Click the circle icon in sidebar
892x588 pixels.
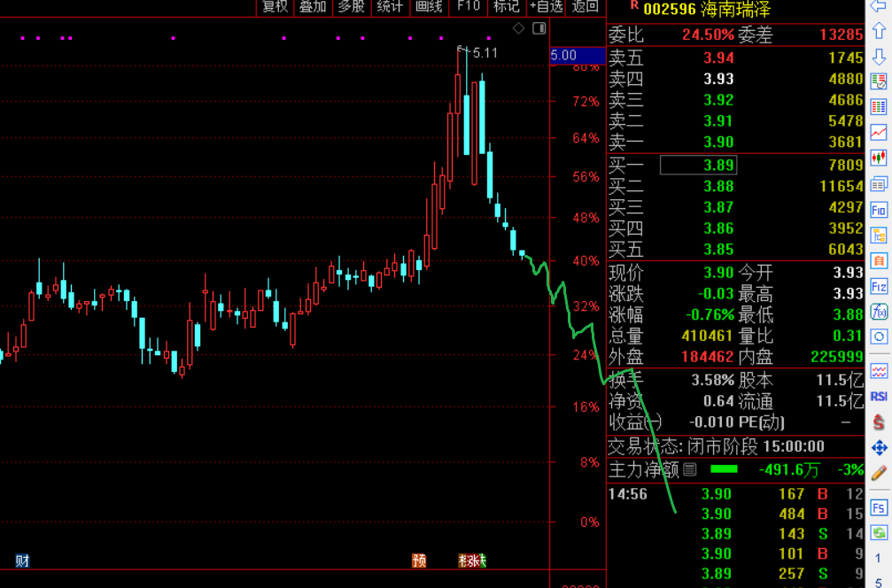pos(879,337)
